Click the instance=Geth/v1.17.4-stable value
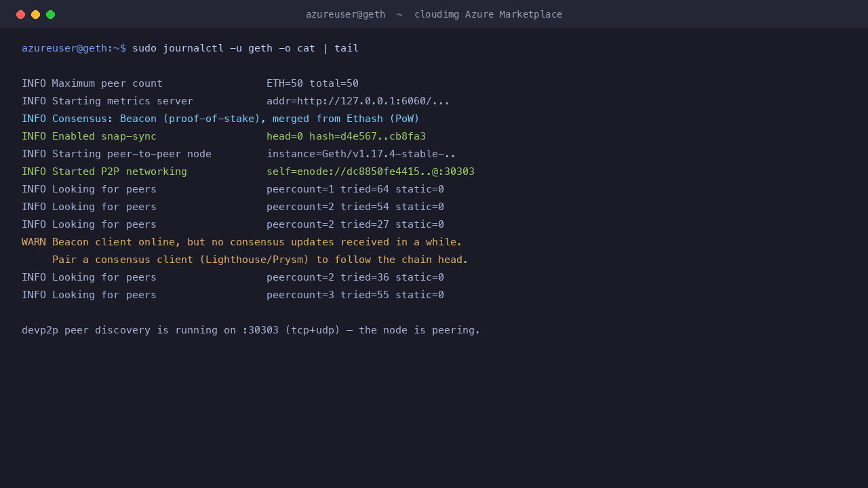This screenshot has width=868, height=488. click(x=361, y=154)
